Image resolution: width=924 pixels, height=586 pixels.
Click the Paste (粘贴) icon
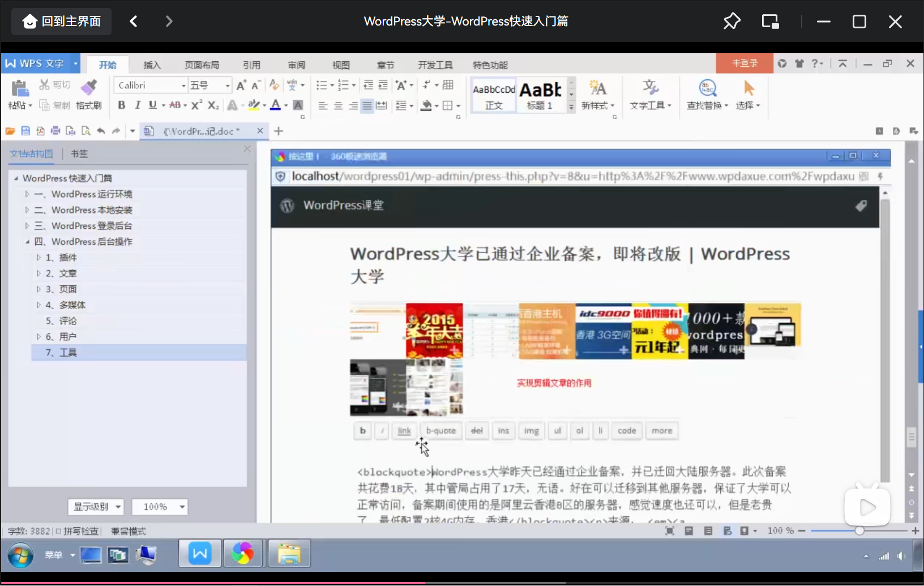point(20,88)
